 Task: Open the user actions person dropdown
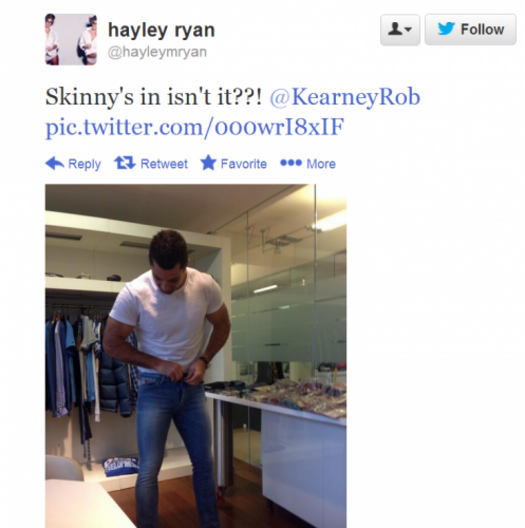click(400, 30)
